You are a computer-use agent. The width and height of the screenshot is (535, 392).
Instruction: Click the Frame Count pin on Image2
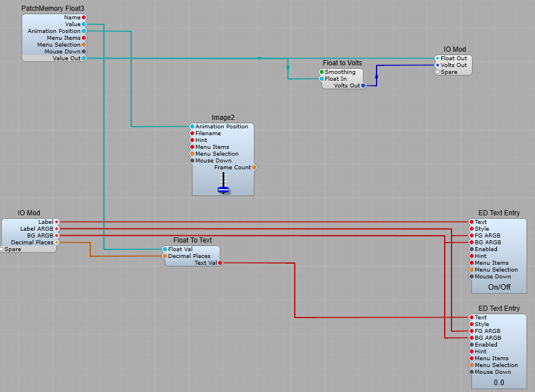254,168
